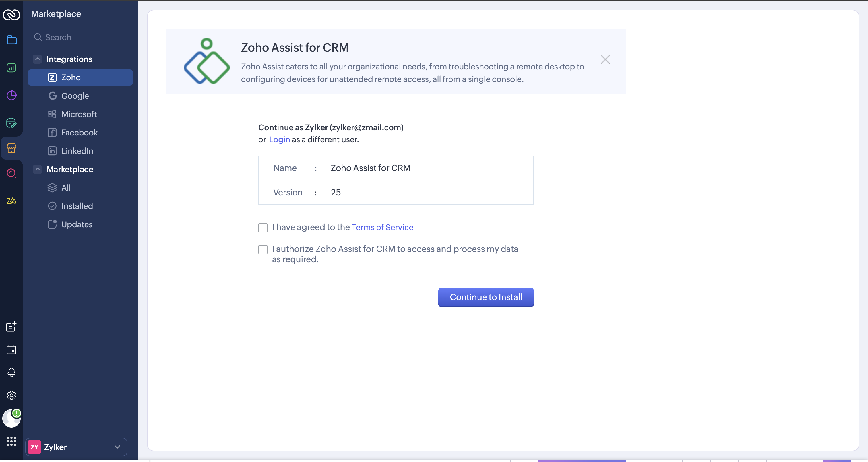Check the data access authorization box
This screenshot has width=868, height=462.
[x=263, y=249]
